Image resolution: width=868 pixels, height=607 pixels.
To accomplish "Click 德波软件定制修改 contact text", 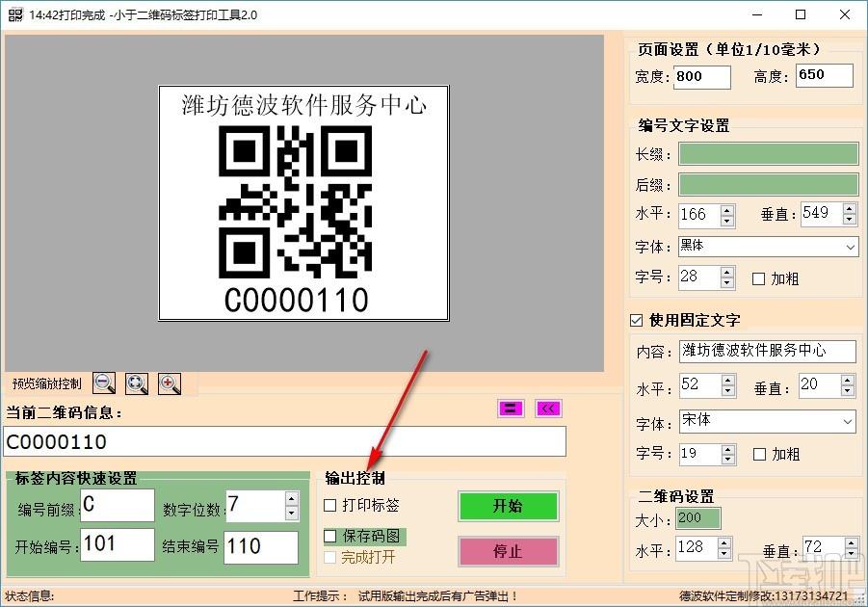I will pos(764,596).
